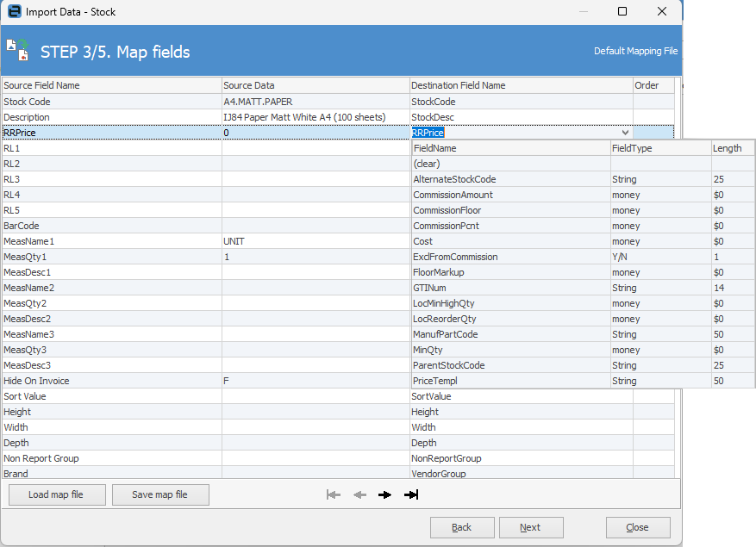Select PriceTempl in the dropdown list
756x547 pixels.
[x=435, y=381]
